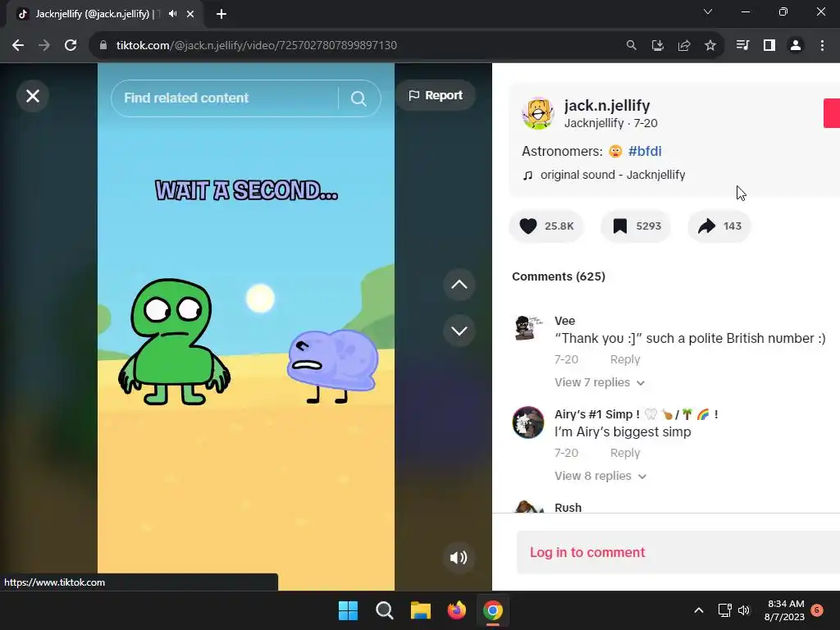Open commenter Vee's name
Viewport: 840px width, 630px height.
pos(564,321)
